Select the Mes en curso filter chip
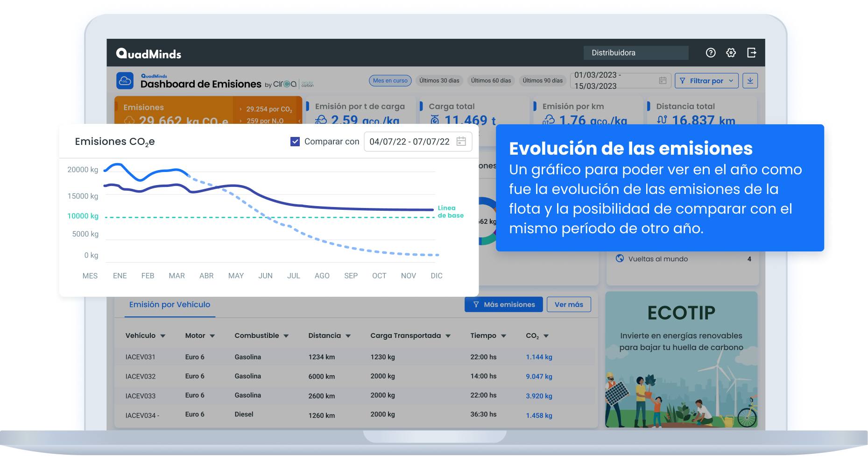 (x=390, y=81)
